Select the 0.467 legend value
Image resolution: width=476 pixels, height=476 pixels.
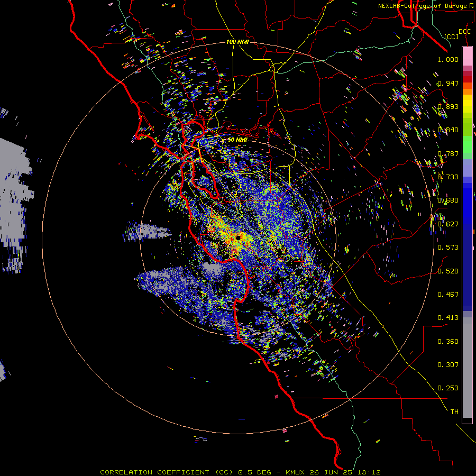click(448, 294)
